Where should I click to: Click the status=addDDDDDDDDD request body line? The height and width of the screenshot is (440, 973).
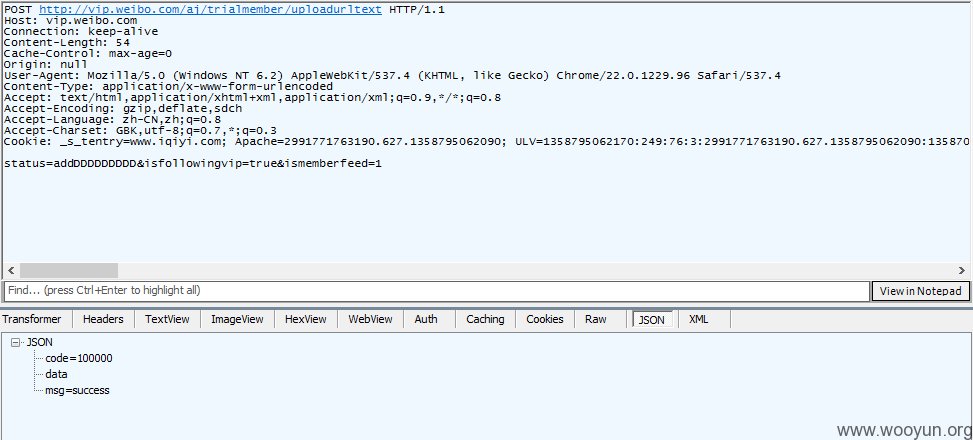192,164
